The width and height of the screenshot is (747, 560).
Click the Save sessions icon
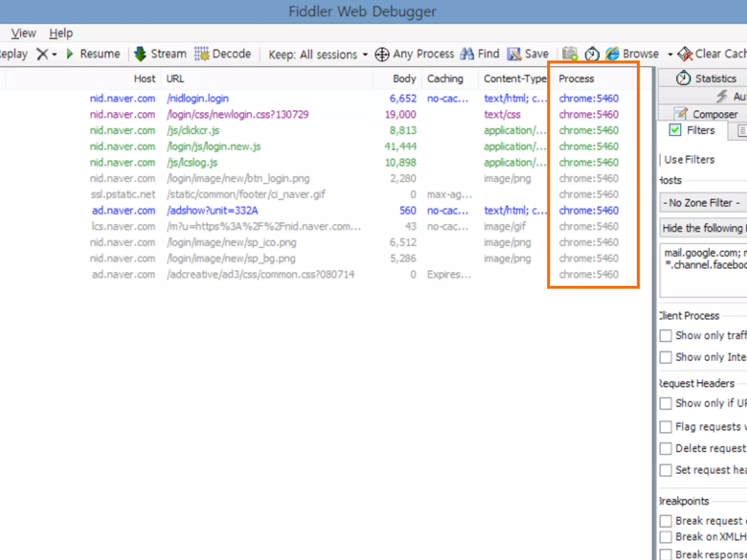click(514, 54)
